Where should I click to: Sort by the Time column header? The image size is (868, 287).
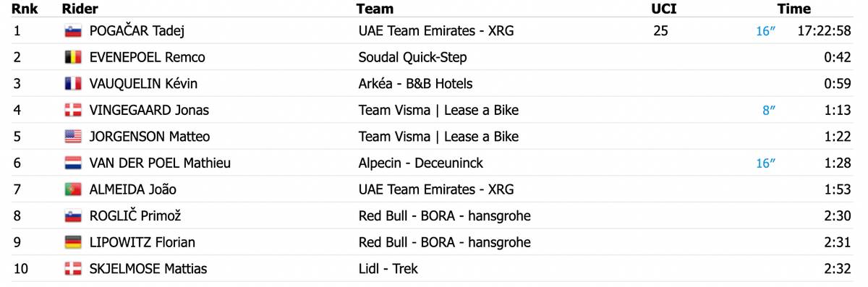tap(793, 9)
